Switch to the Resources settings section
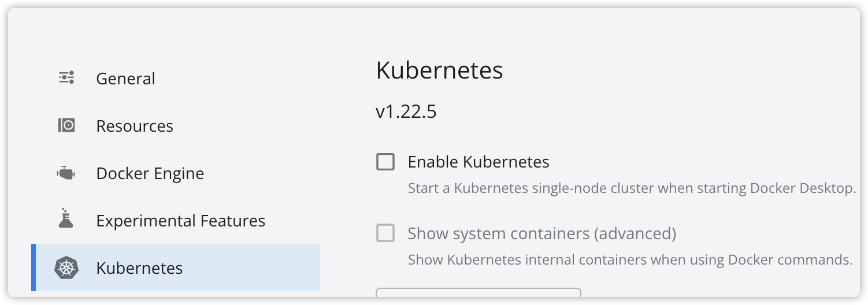Image resolution: width=868 pixels, height=305 pixels. tap(135, 126)
